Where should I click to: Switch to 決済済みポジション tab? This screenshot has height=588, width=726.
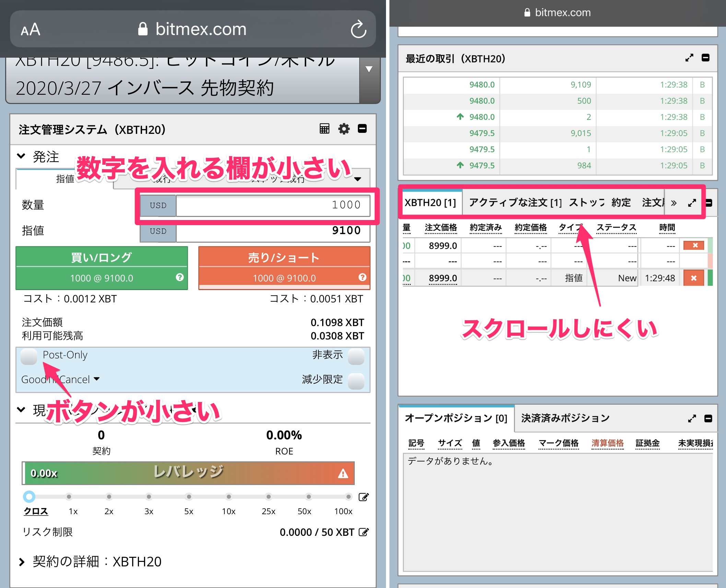[x=565, y=418]
